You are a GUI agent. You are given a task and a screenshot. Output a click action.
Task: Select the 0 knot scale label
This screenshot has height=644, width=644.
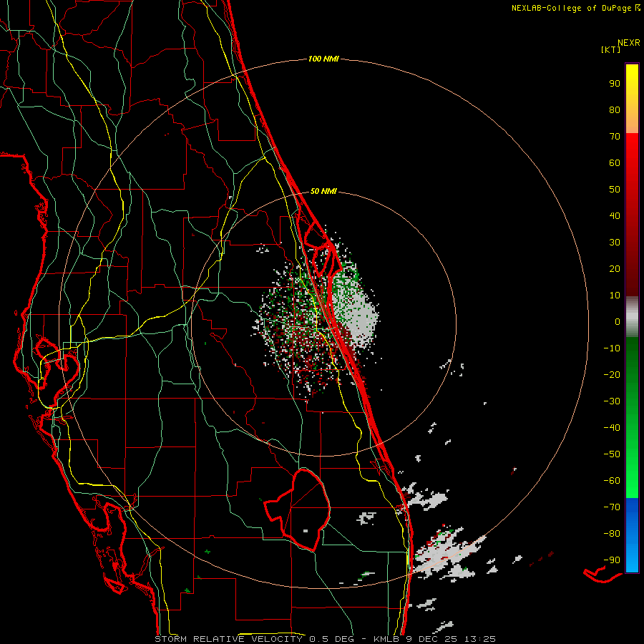[x=618, y=321]
